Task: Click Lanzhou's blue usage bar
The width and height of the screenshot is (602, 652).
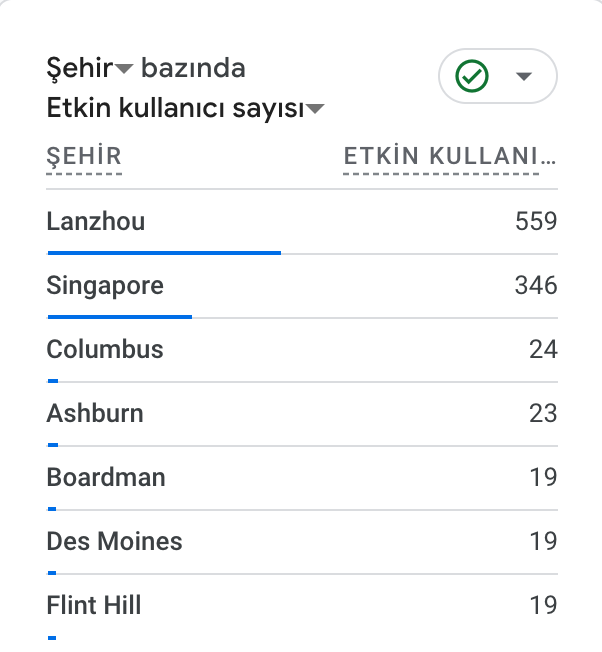Action: coord(164,252)
